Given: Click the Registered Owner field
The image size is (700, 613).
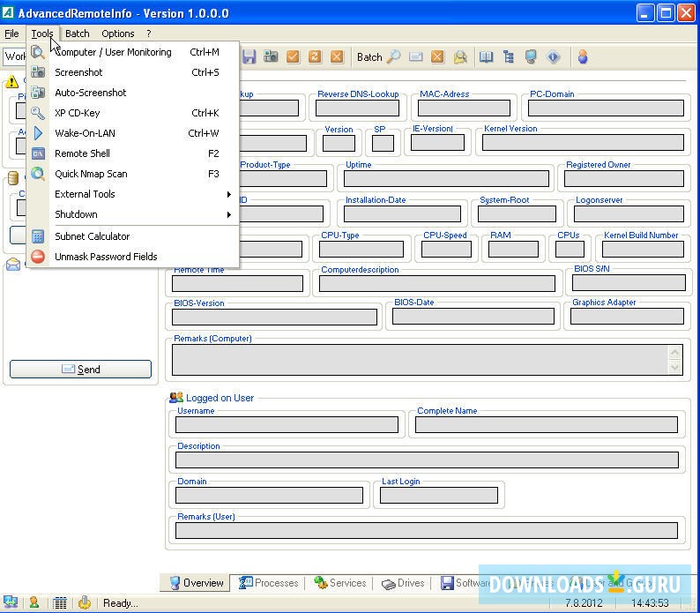Looking at the screenshot, I should pos(623,178).
